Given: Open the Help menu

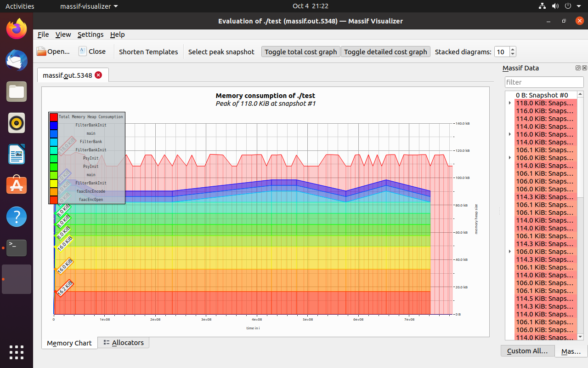Looking at the screenshot, I should pyautogui.click(x=118, y=34).
